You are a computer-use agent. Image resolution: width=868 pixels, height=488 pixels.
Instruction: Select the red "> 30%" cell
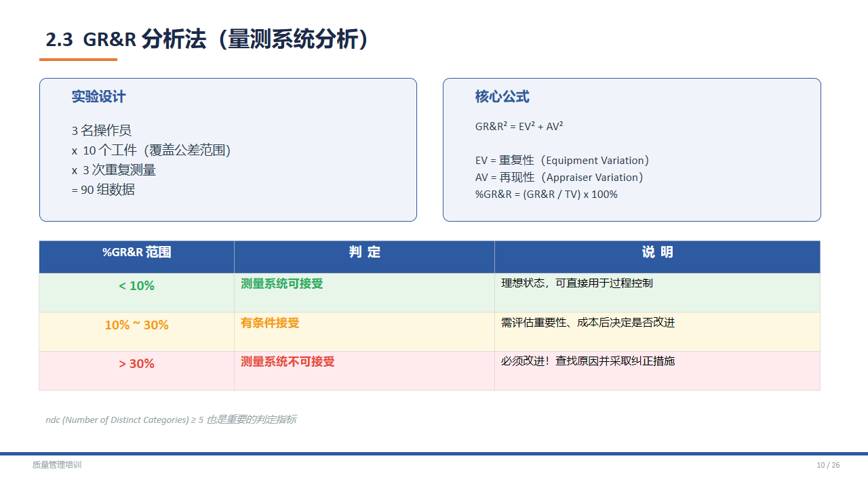136,364
